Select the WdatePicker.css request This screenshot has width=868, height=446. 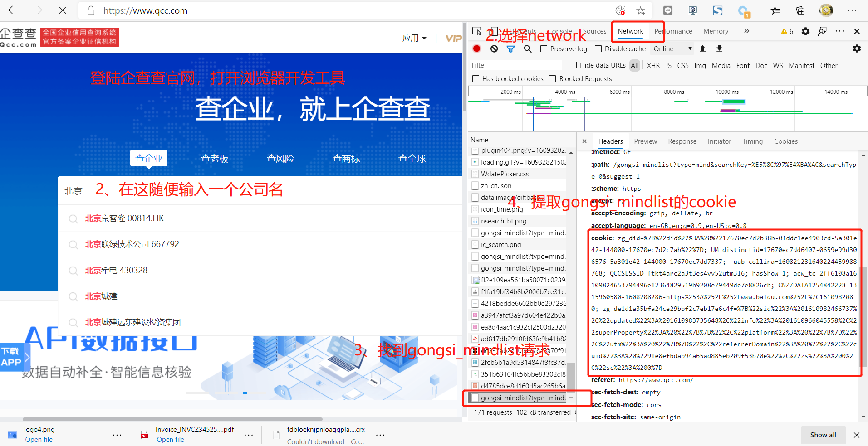click(518, 174)
